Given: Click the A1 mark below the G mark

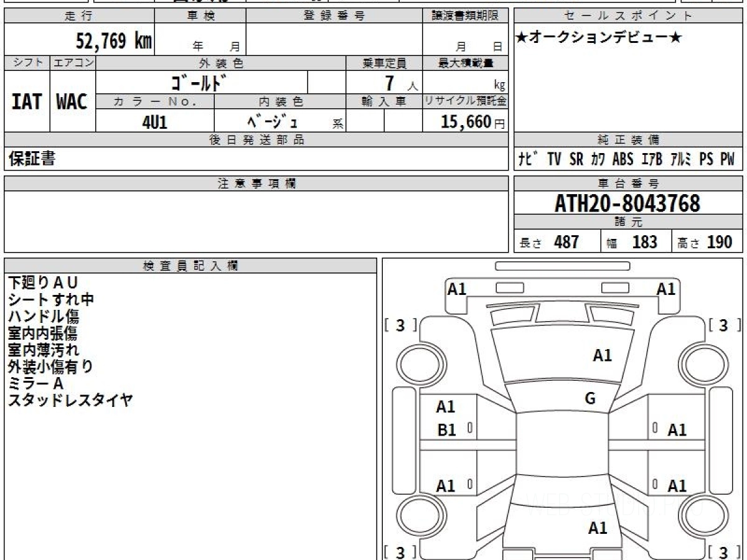Looking at the screenshot, I should [598, 528].
